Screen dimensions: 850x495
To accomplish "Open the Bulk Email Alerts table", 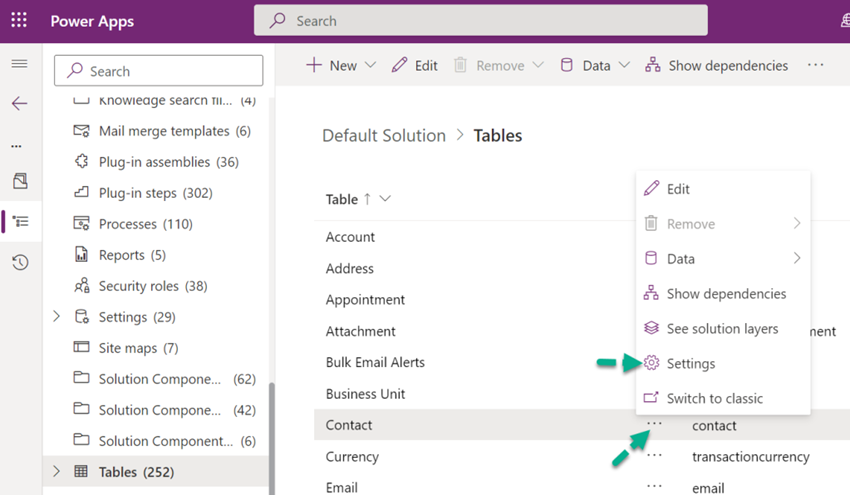I will click(375, 362).
